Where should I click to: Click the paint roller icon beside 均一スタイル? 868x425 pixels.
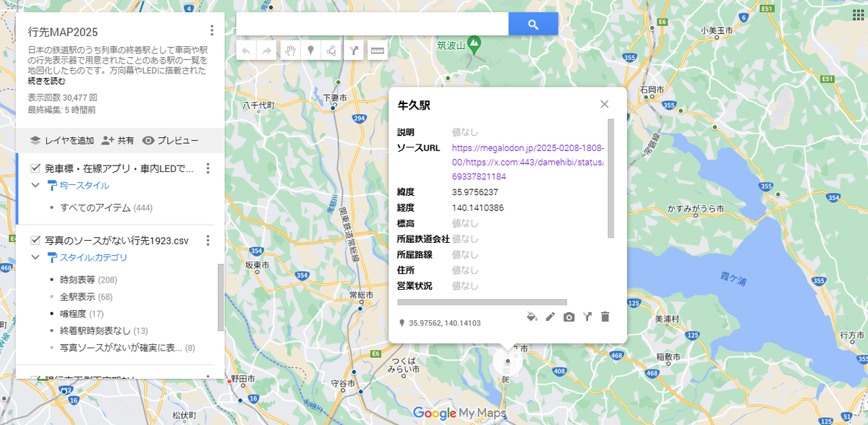52,186
